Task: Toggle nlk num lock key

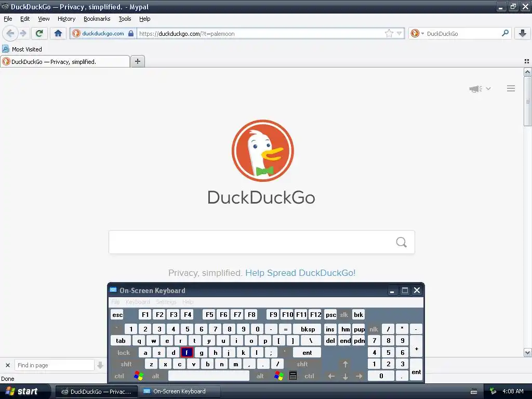Action: (374, 329)
